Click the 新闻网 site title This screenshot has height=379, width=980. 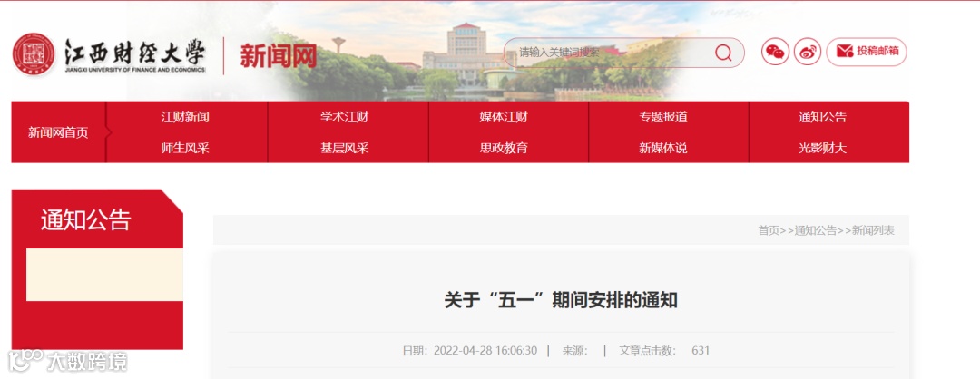(279, 56)
